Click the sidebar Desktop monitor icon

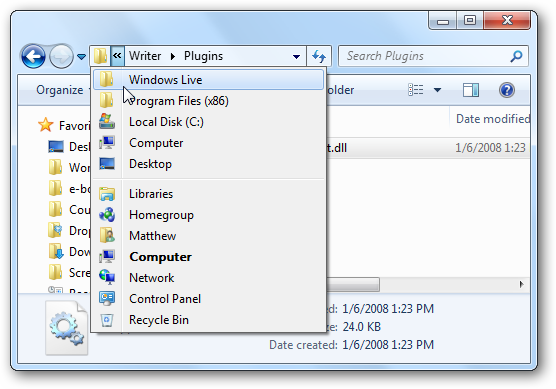[x=56, y=146]
